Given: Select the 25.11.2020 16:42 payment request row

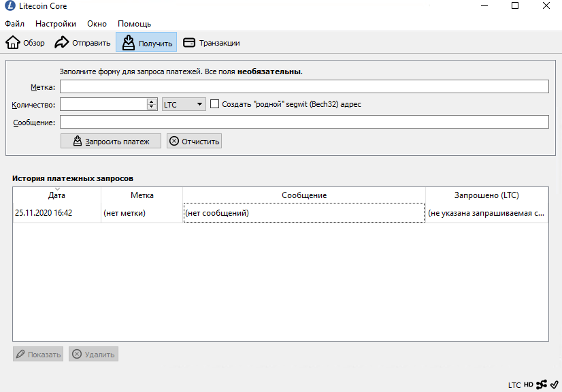Looking at the screenshot, I should (x=44, y=213).
